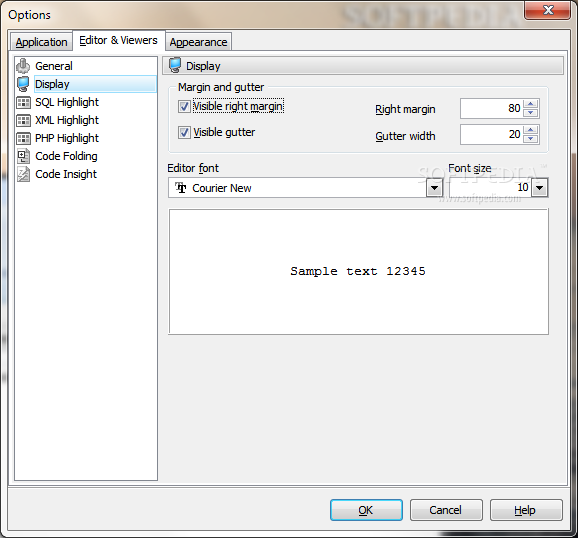Click the Right margin value field
578x538 pixels.
point(491,108)
